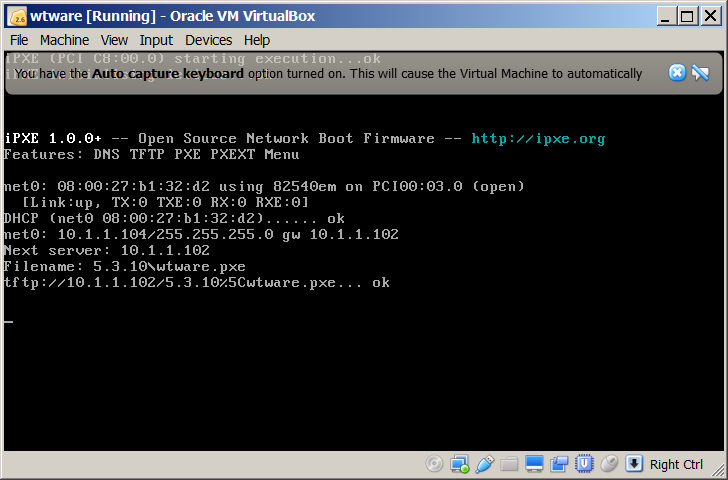Open the shared folders status icon
This screenshot has height=480, width=728.
click(509, 464)
